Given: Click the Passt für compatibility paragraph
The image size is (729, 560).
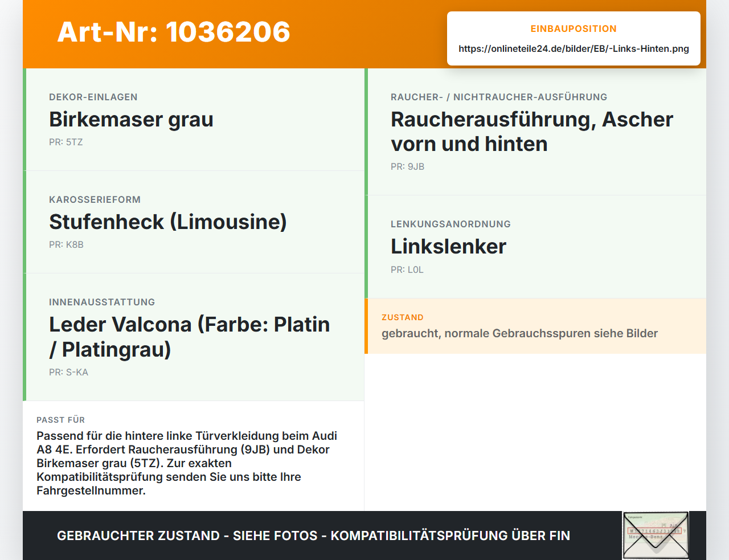Looking at the screenshot, I should 187,463.
